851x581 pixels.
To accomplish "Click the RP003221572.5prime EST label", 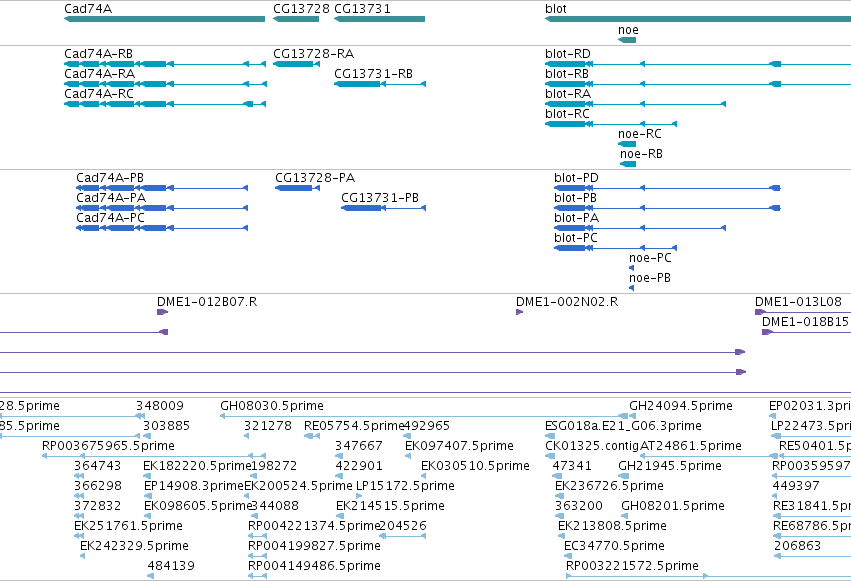I will coord(632,566).
